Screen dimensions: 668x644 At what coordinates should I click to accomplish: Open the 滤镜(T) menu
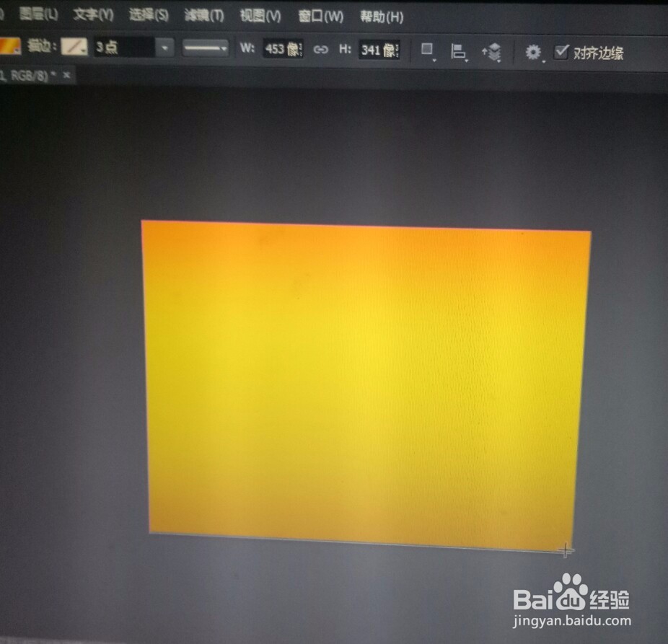tap(204, 15)
